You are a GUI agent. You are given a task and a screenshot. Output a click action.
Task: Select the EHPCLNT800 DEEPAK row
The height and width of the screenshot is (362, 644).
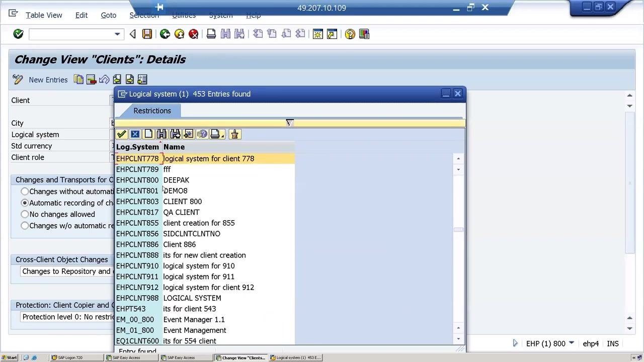click(x=205, y=180)
